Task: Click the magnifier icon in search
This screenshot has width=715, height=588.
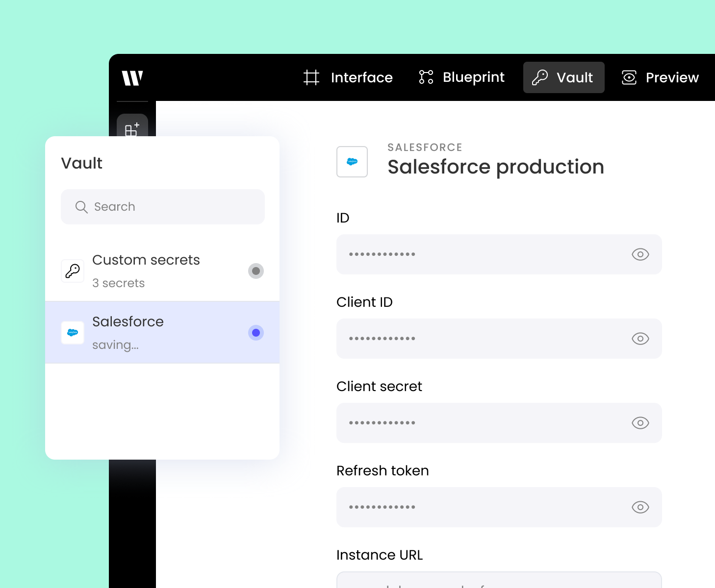Action: pos(81,207)
